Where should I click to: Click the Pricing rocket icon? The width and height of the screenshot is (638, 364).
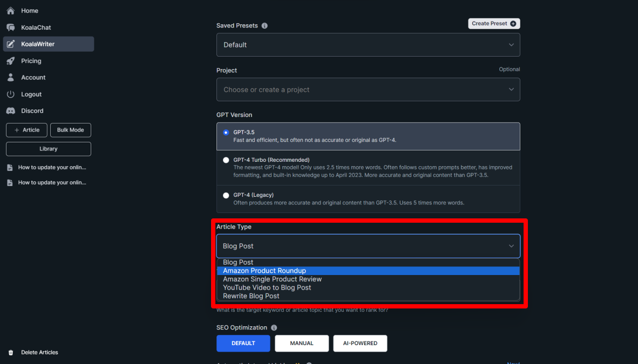(11, 60)
